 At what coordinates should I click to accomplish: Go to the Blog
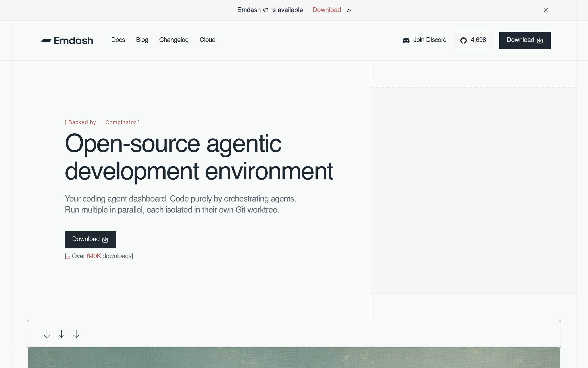tap(142, 40)
